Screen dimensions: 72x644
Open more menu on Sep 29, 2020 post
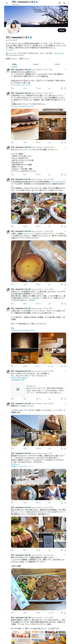(x=65, y=147)
